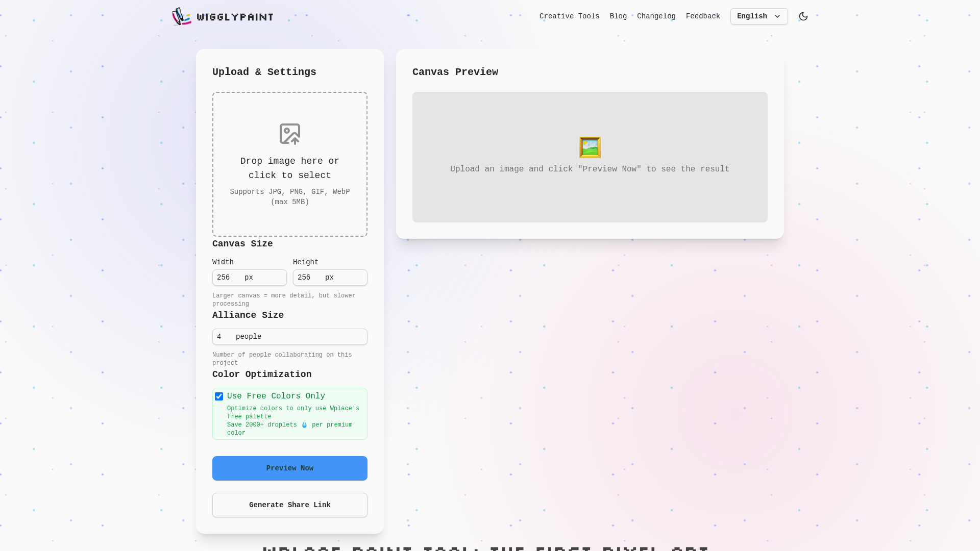Screen dimensions: 980x551
Task: Toggle dark mode with the moon icon
Action: click(x=803, y=16)
